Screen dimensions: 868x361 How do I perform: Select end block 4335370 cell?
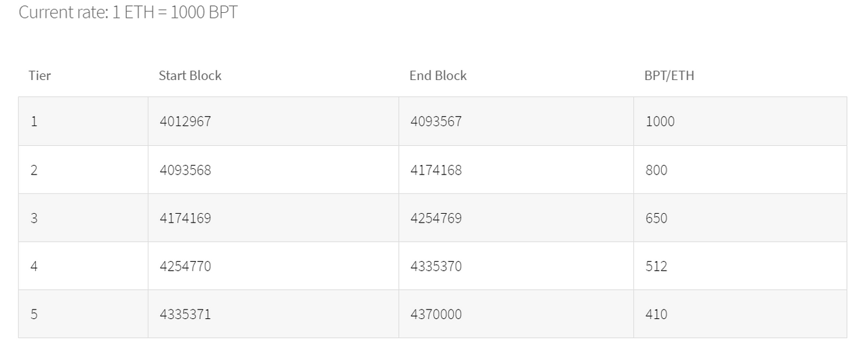(516, 266)
